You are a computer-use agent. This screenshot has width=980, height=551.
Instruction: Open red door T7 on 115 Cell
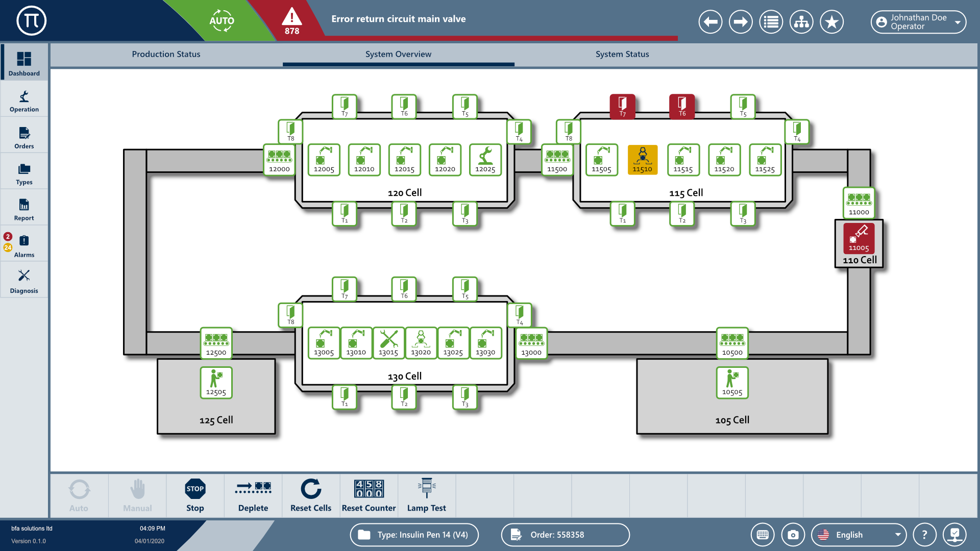[622, 106]
